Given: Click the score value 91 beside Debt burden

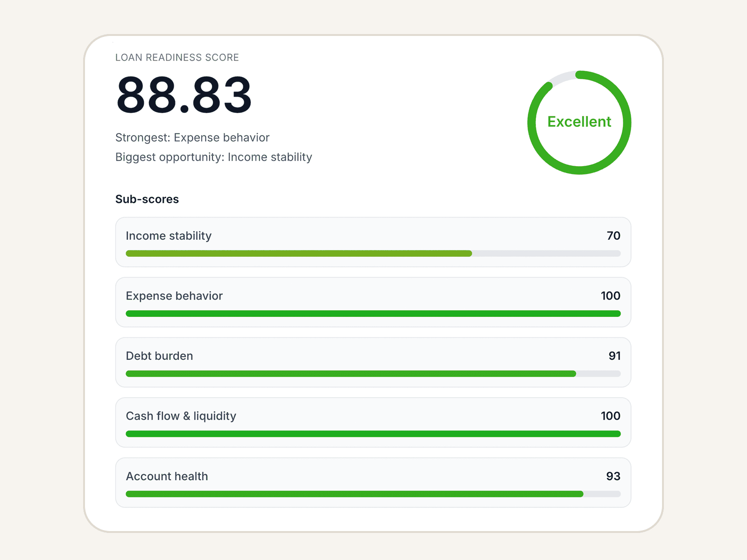Looking at the screenshot, I should (x=615, y=356).
